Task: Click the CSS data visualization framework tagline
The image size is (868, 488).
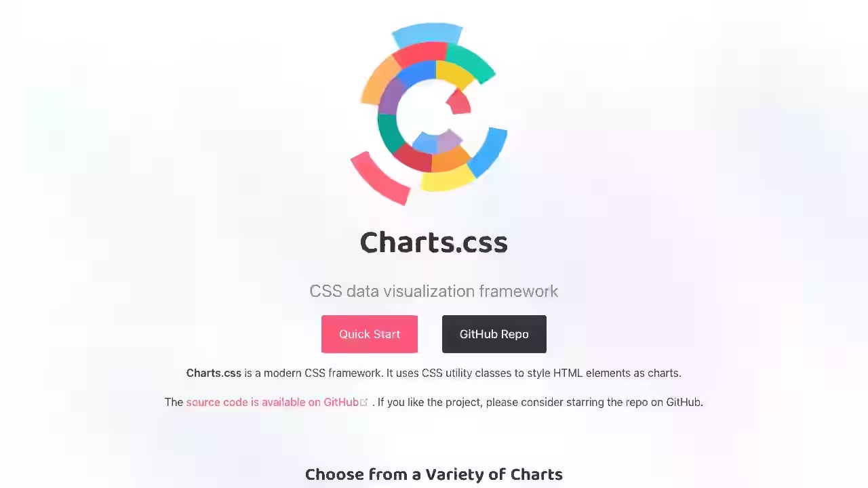Action: pyautogui.click(x=434, y=291)
